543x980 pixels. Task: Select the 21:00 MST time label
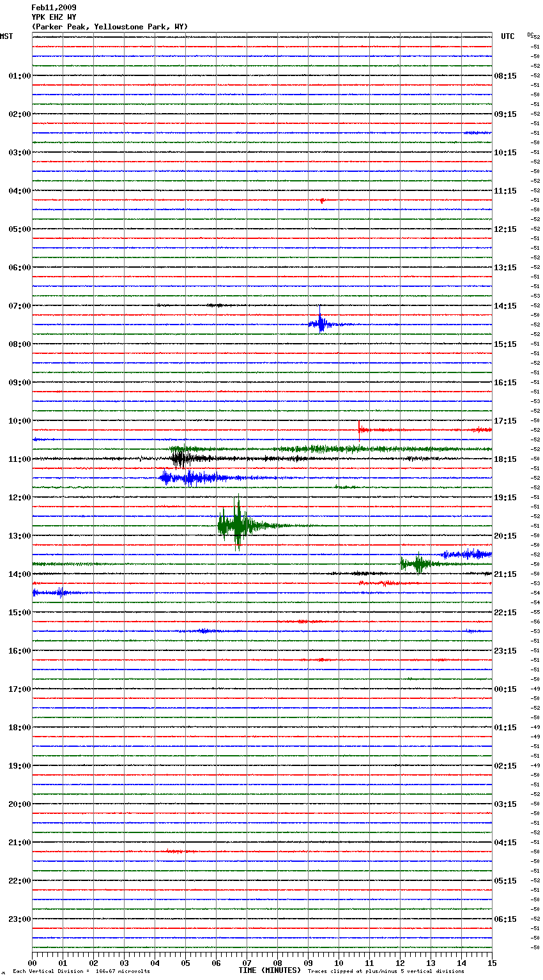(19, 843)
